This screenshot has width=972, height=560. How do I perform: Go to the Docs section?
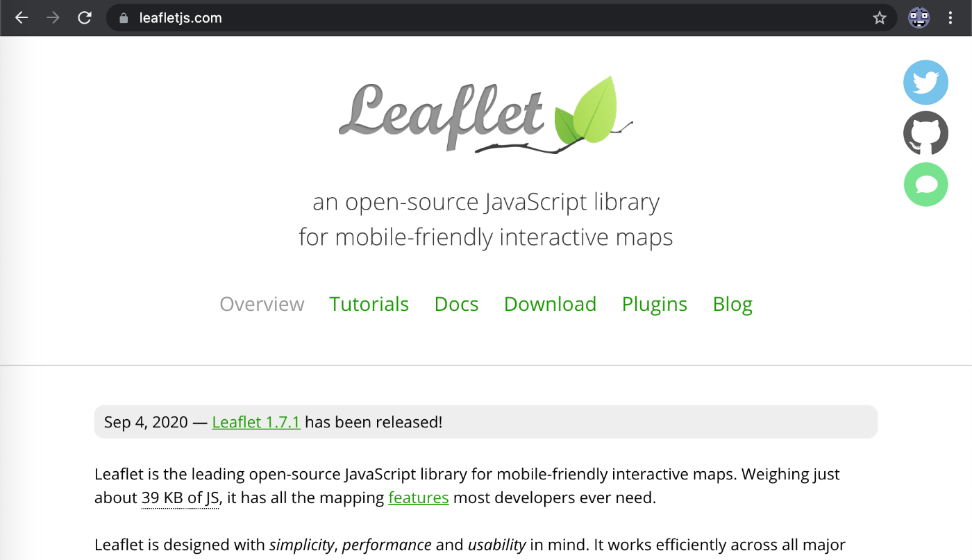coord(456,304)
